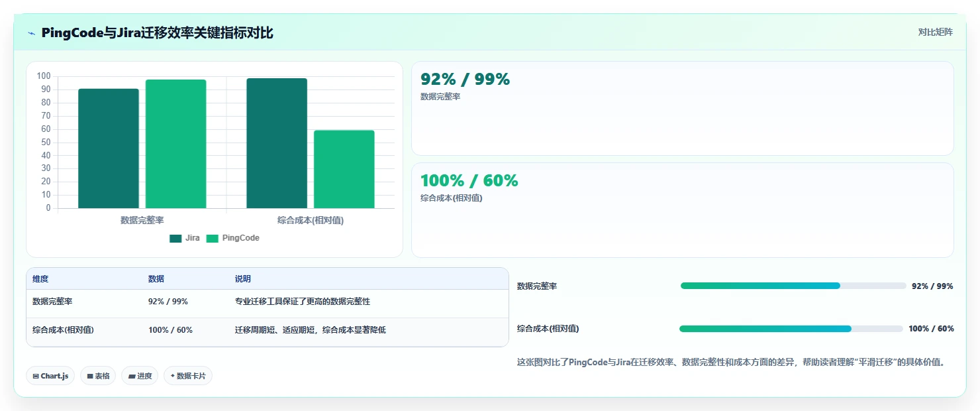980x411 pixels.
Task: Click table cell 92% / 99%
Action: pos(168,302)
